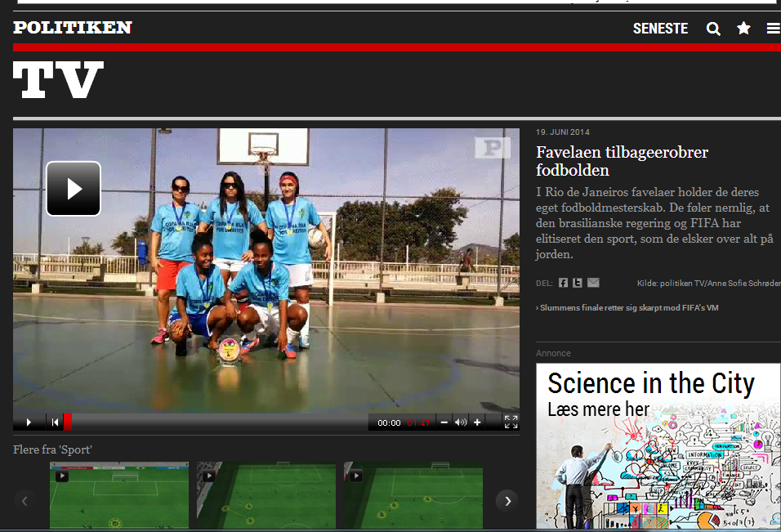Open the hamburger menu icon
781x532 pixels.
tap(773, 29)
